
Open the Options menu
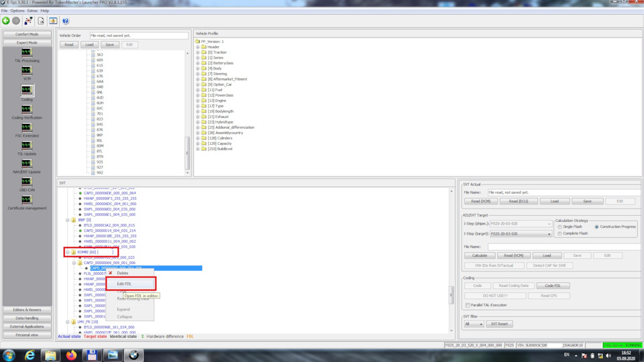(x=17, y=11)
